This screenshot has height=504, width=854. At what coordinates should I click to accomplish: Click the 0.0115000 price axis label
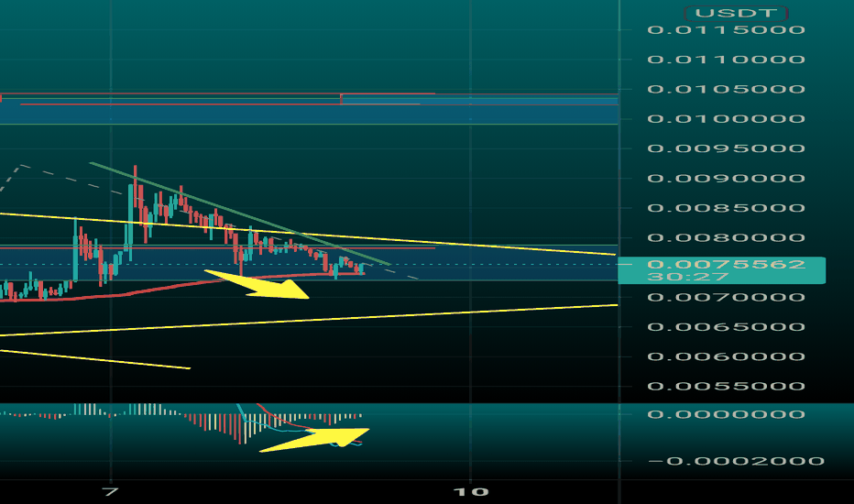[x=726, y=30]
